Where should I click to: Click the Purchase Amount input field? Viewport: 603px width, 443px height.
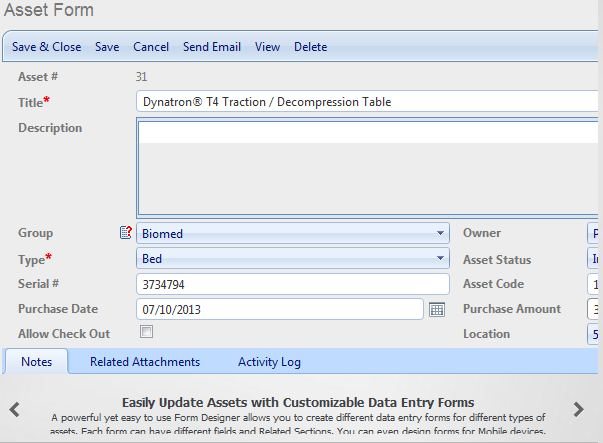(x=593, y=309)
